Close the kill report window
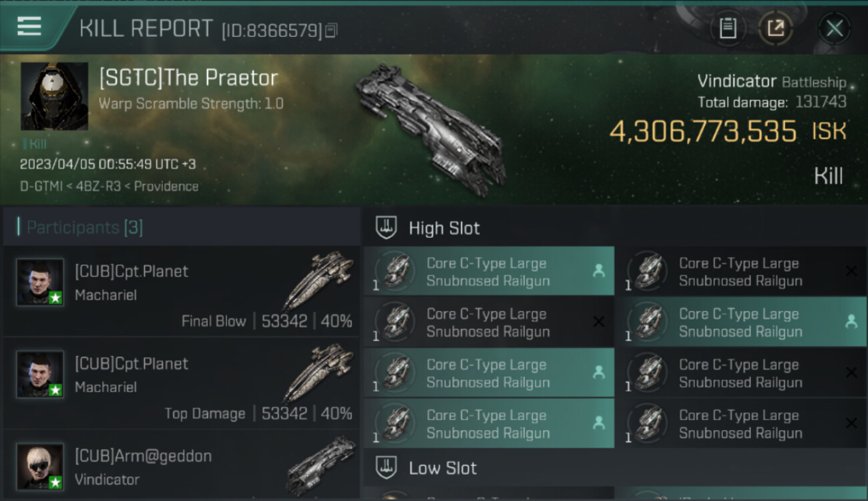Viewport: 868px width, 501px height. coord(834,28)
